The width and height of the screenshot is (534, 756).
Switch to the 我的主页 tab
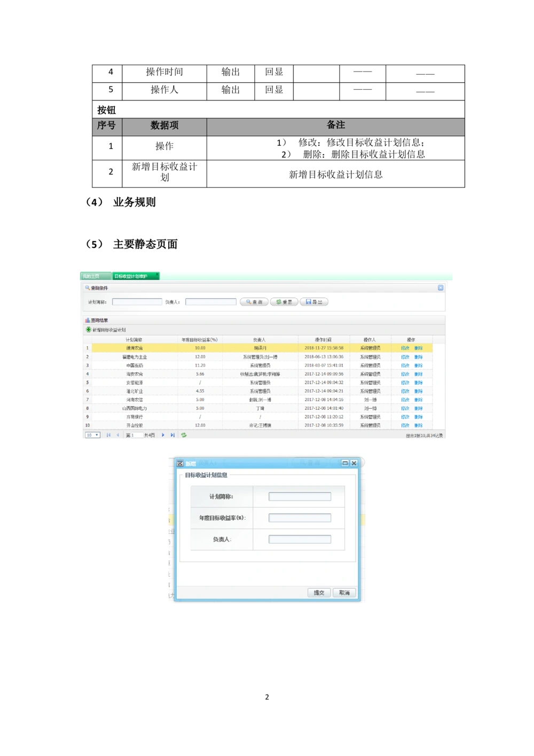click(91, 276)
